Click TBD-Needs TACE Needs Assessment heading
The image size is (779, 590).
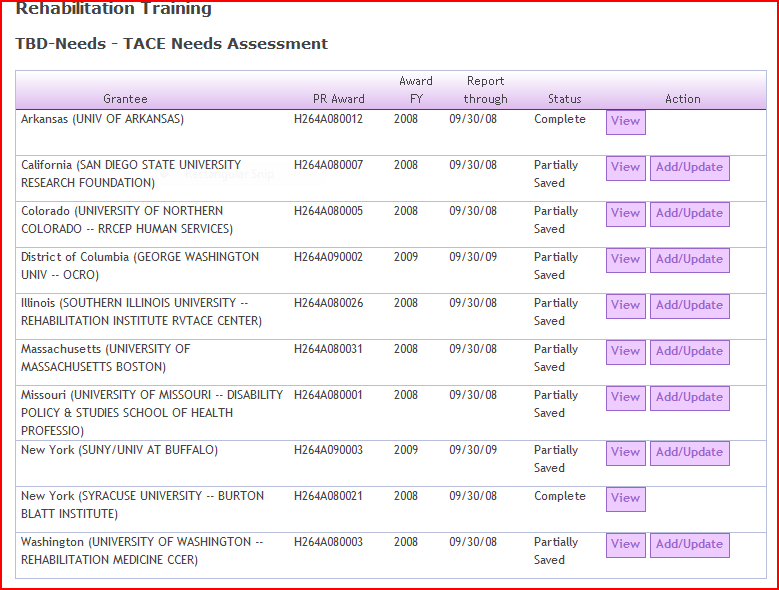pyautogui.click(x=171, y=44)
